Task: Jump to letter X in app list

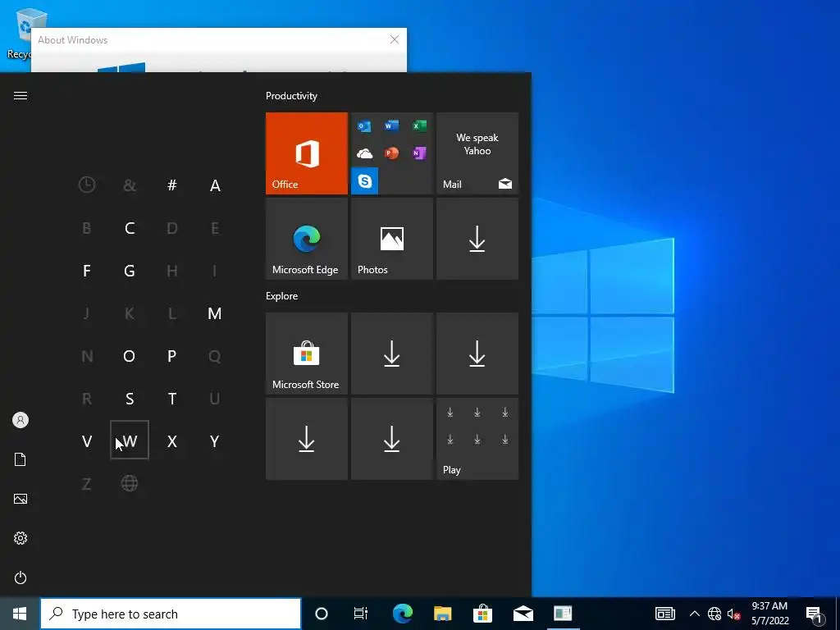Action: pyautogui.click(x=172, y=441)
